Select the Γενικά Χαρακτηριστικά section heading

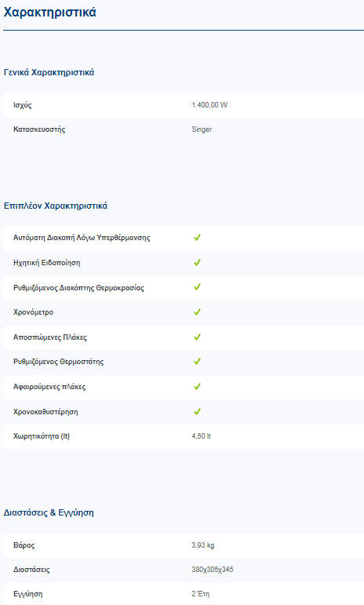pos(49,72)
